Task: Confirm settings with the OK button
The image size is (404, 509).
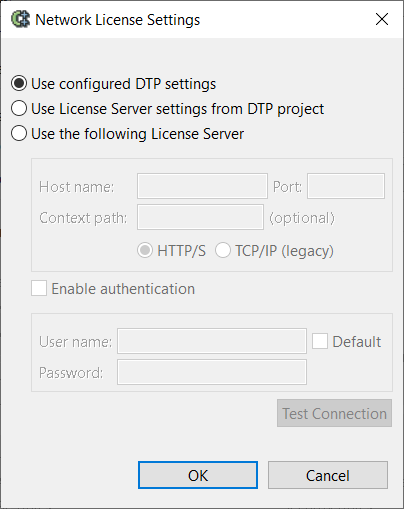Action: tap(198, 475)
